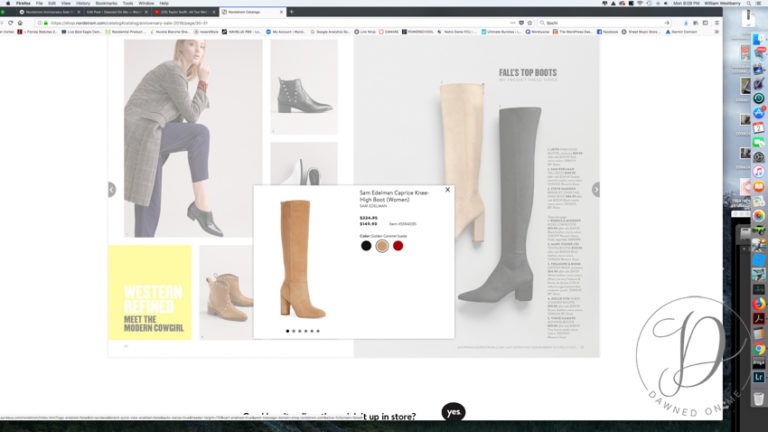Open Sam Edelman Caprice Knee-High Boot link
The height and width of the screenshot is (432, 768).
tap(394, 196)
